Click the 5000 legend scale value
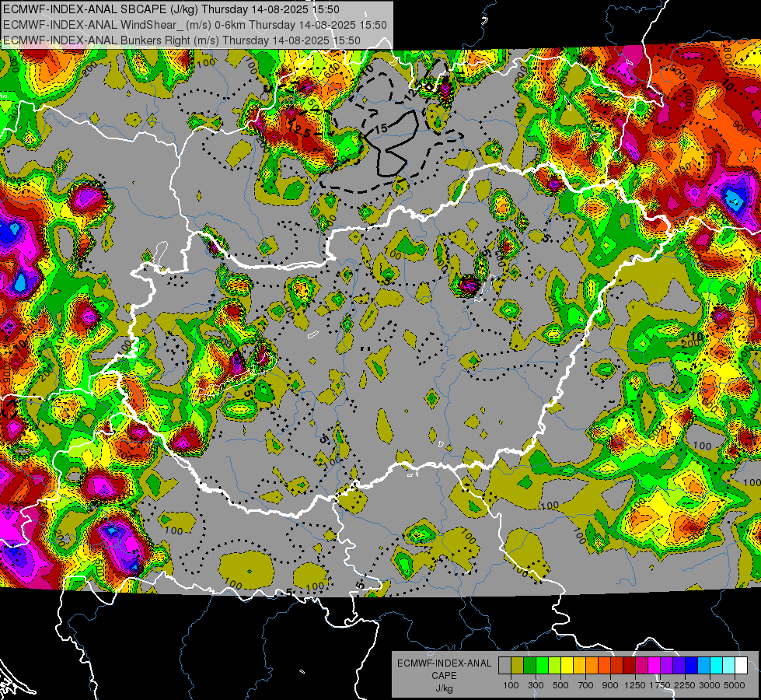Image resolution: width=761 pixels, height=700 pixels. (735, 685)
